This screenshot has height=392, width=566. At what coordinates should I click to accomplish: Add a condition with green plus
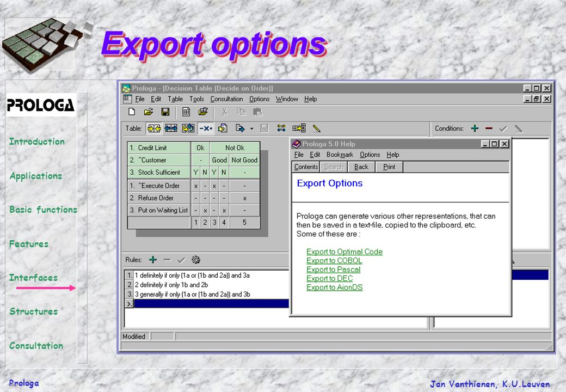[x=475, y=128]
